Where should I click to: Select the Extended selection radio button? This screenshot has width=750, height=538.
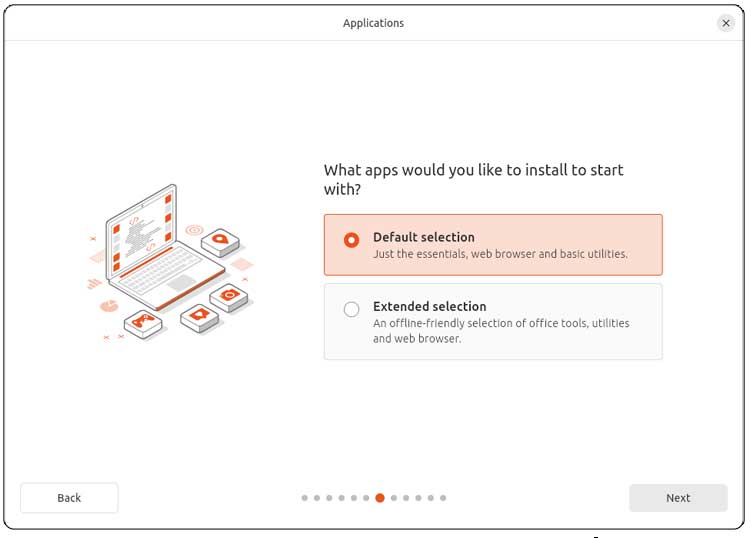pyautogui.click(x=351, y=310)
